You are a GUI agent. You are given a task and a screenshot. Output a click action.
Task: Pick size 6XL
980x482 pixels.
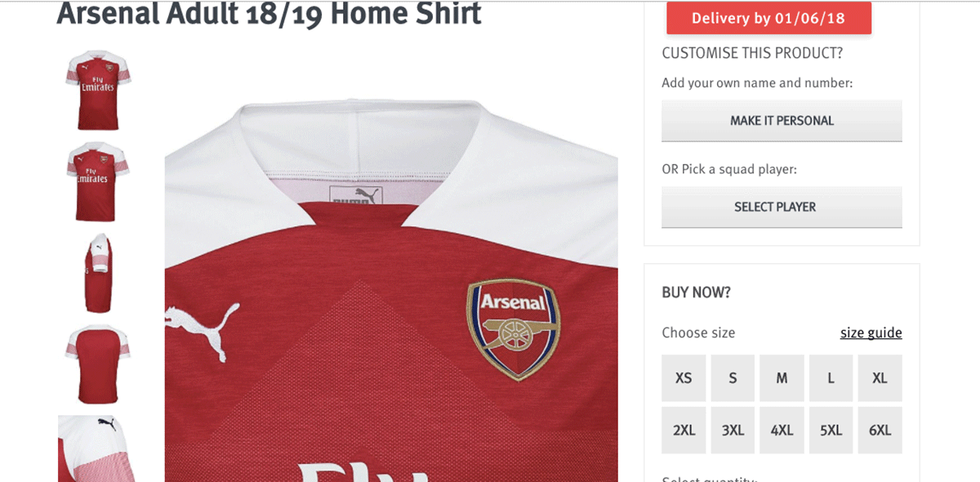(x=880, y=430)
